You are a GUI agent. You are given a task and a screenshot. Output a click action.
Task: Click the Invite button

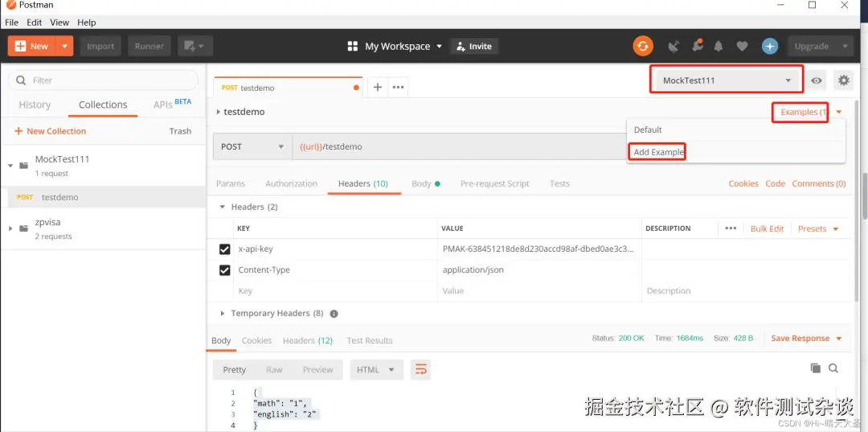(x=474, y=47)
